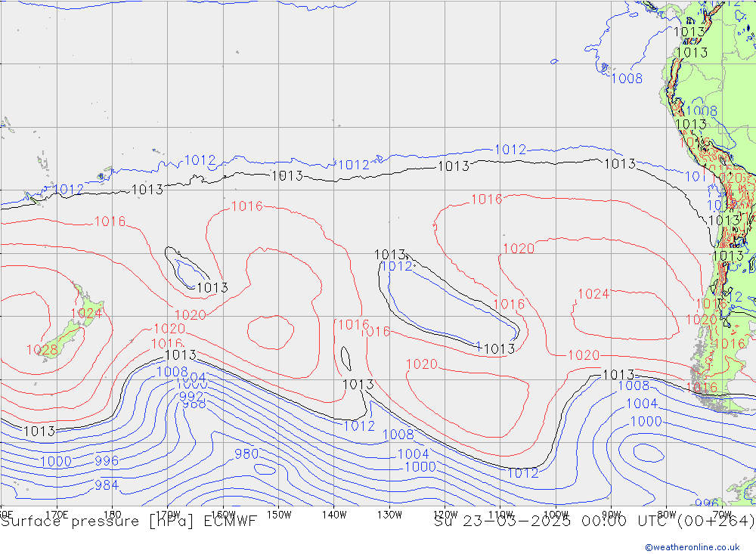
Task: Click the 170W longitude label
Action: coord(168,515)
